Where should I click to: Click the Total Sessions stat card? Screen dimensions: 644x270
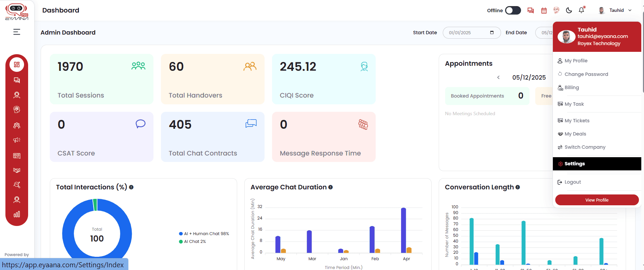pyautogui.click(x=101, y=79)
